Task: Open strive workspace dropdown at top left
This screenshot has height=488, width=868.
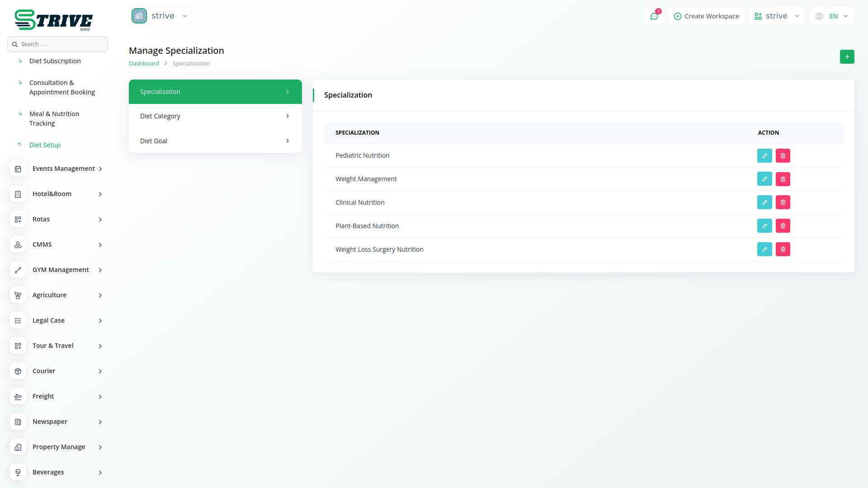Action: click(160, 16)
